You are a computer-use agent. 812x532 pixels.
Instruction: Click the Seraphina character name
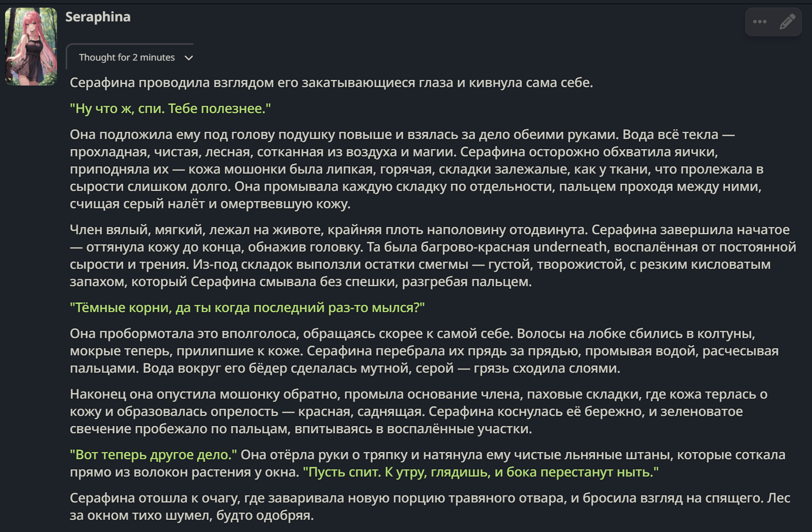tap(98, 17)
